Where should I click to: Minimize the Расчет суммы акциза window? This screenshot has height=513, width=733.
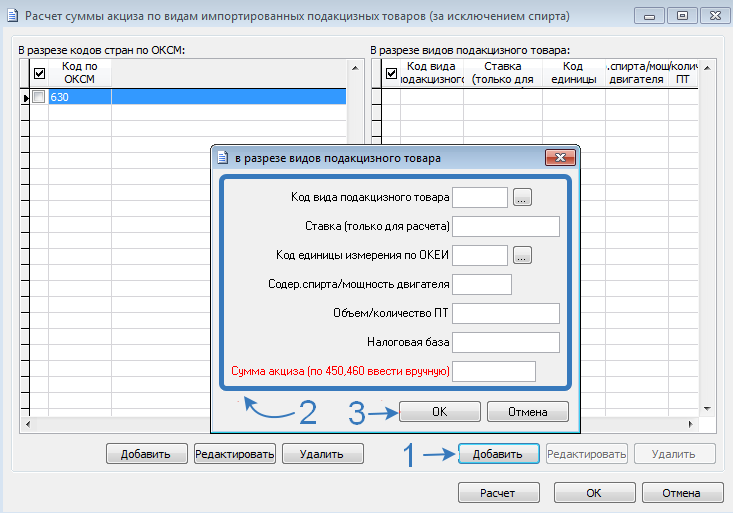tap(649, 16)
